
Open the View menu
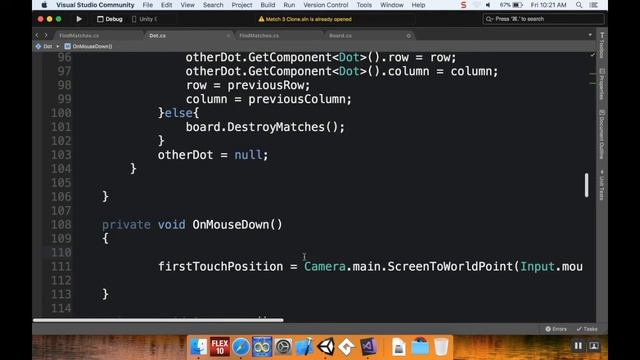[x=187, y=5]
